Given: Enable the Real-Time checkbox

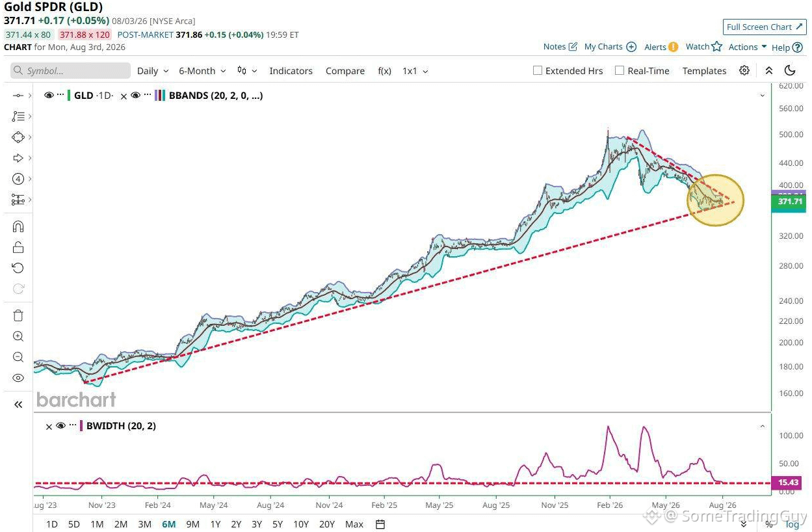Looking at the screenshot, I should point(620,70).
